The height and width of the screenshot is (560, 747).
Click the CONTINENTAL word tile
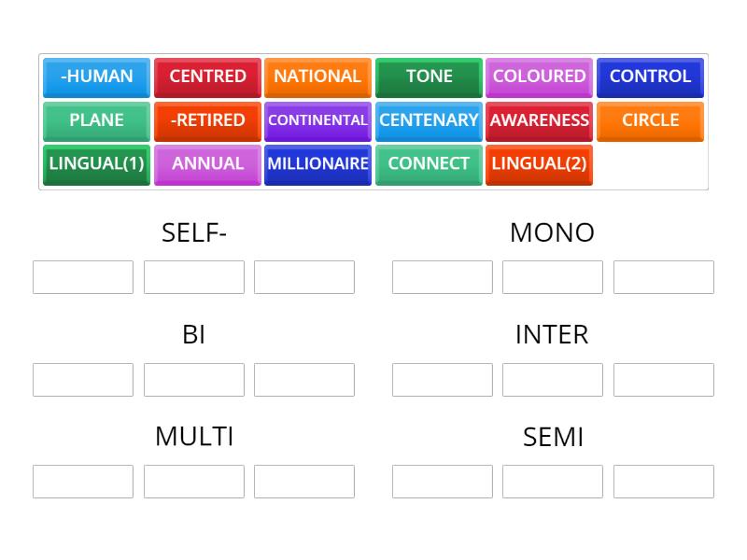317,120
